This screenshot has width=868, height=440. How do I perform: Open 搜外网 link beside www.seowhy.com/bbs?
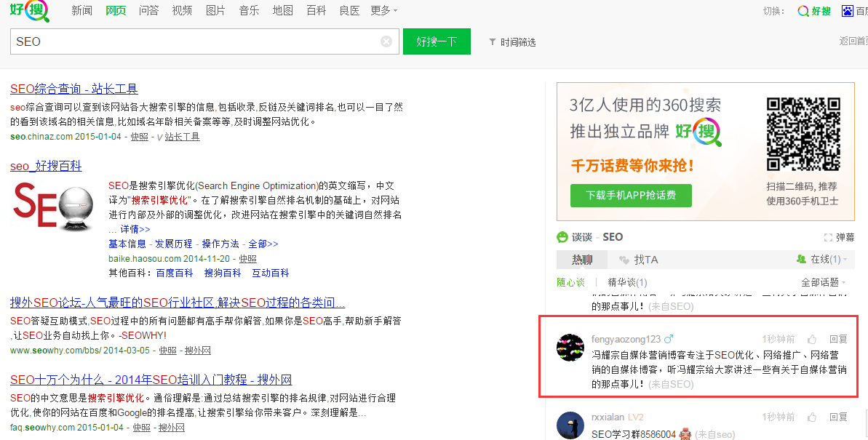tap(198, 351)
